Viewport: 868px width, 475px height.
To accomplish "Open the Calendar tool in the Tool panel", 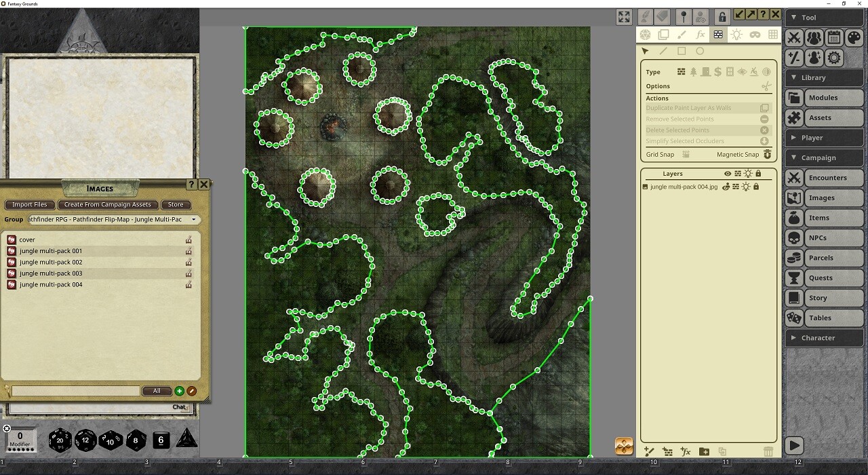I will [x=834, y=37].
